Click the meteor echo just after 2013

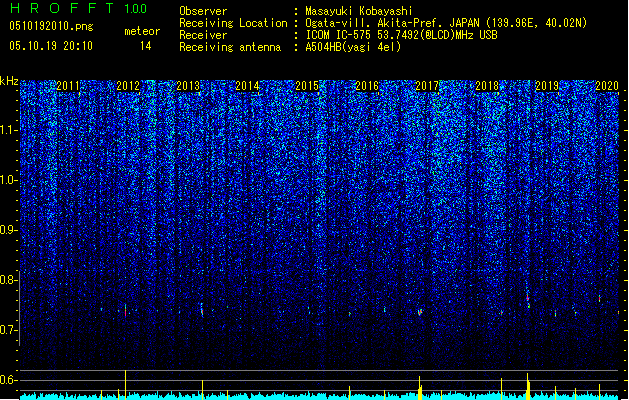click(202, 310)
